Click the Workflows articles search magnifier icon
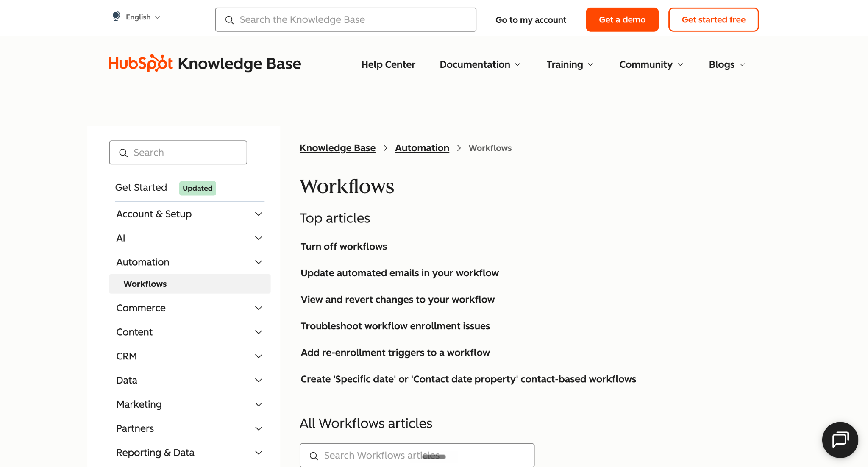Screen dimensions: 868x467 (x=314, y=456)
